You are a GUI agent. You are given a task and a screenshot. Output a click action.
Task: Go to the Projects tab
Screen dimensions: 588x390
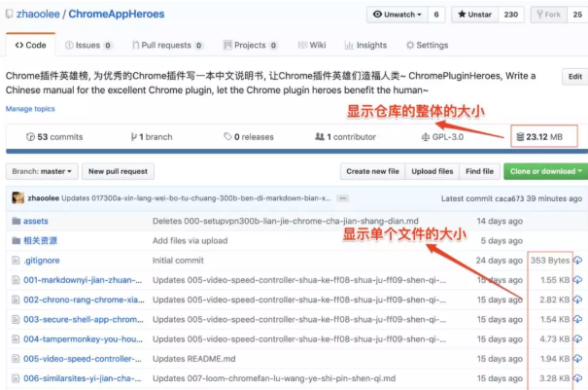click(251, 46)
